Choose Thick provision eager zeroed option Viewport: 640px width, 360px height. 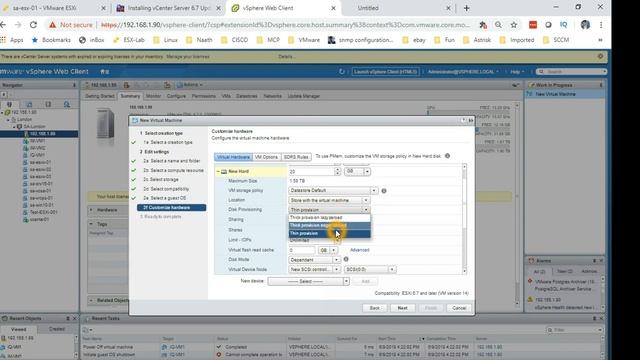pyautogui.click(x=329, y=225)
